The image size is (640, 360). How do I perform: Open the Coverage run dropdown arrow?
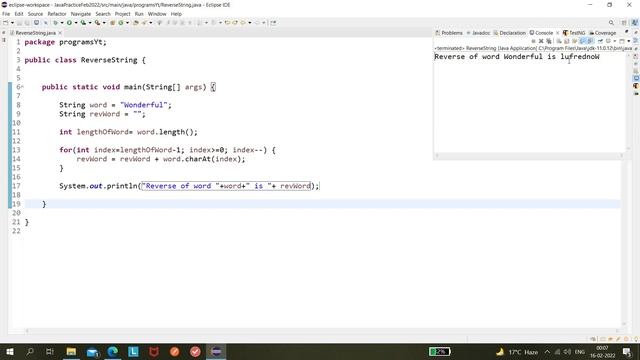point(90,23)
